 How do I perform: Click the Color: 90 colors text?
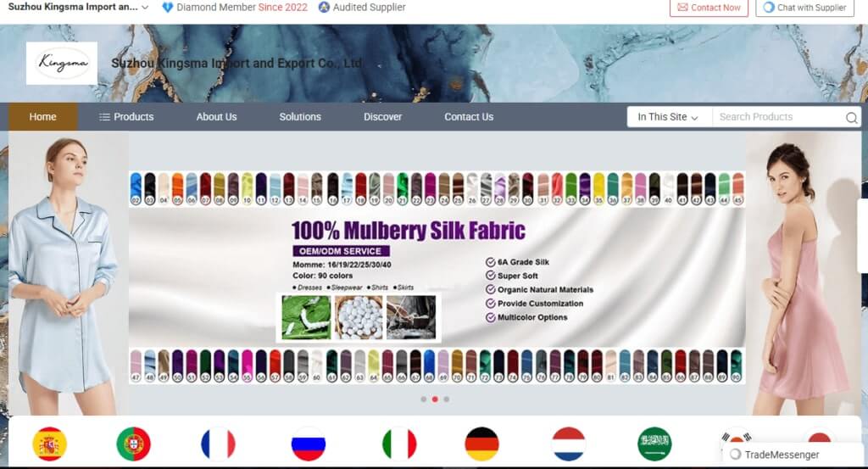click(x=323, y=276)
